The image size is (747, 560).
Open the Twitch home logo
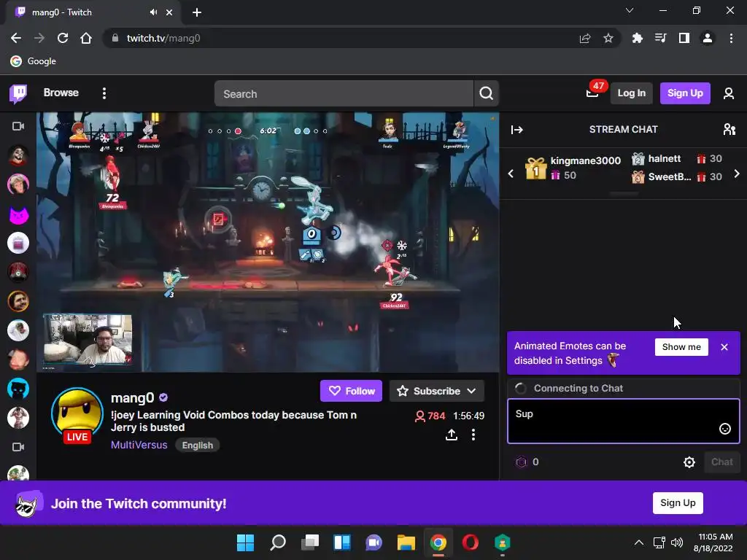pyautogui.click(x=18, y=93)
